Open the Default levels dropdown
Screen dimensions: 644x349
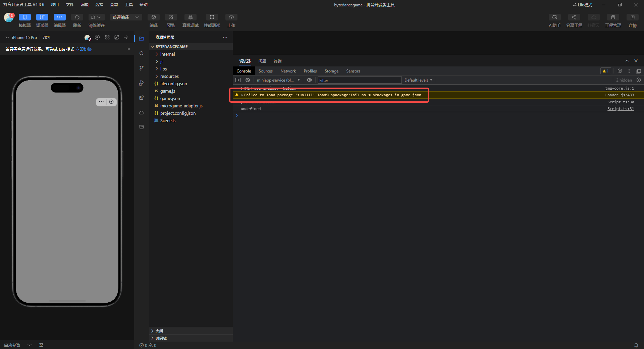point(418,80)
